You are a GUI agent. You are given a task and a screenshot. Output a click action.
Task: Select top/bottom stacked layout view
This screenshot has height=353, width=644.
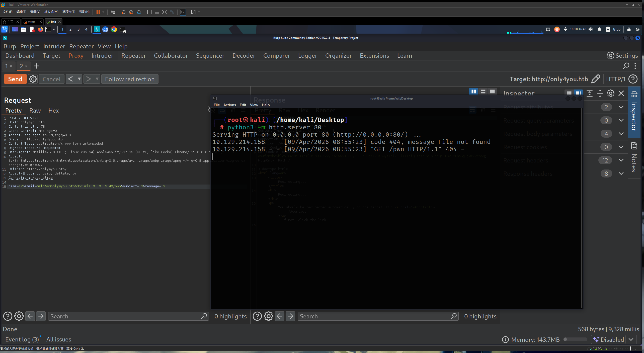coord(483,92)
